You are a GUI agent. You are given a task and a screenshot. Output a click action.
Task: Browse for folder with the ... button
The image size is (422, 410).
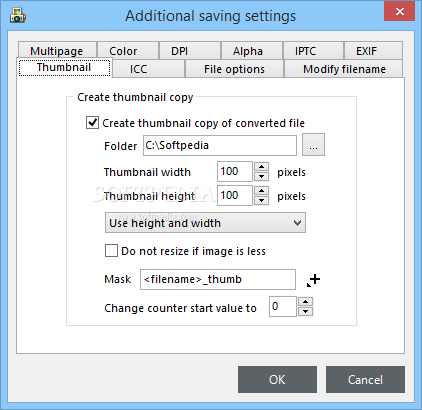click(313, 145)
